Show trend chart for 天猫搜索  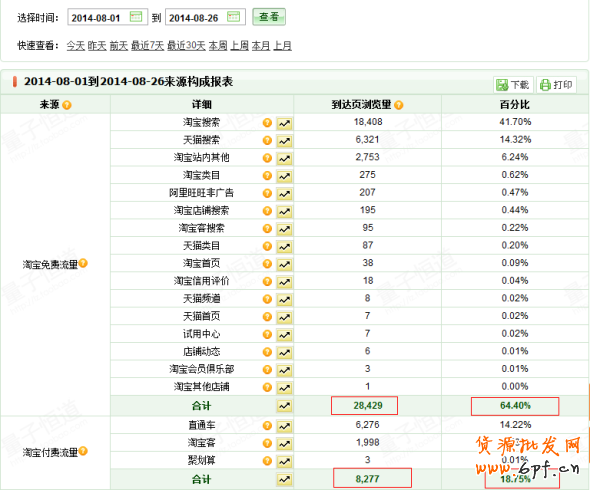[284, 141]
